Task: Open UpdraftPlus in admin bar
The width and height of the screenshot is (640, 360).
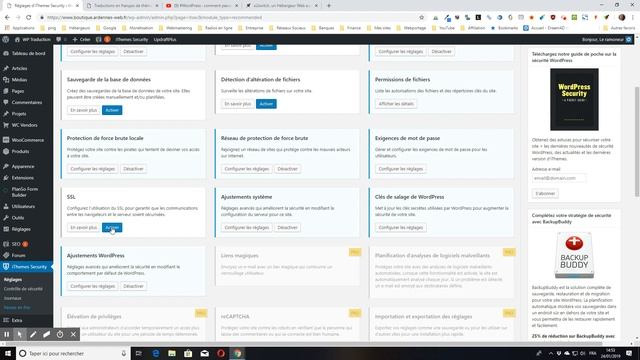Action: 165,40
